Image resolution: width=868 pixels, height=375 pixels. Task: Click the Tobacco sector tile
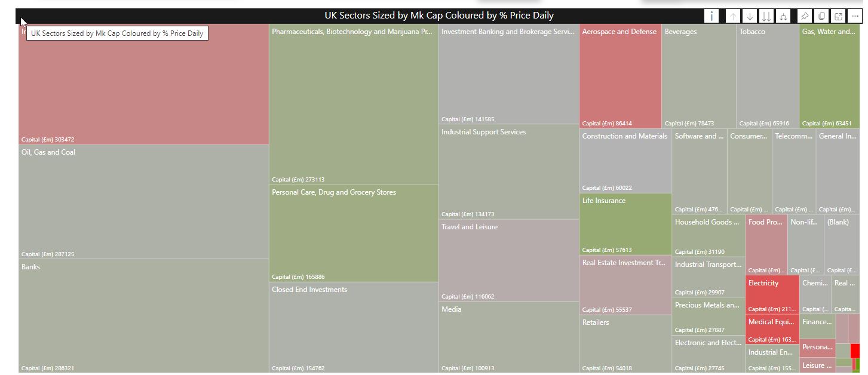click(x=767, y=78)
